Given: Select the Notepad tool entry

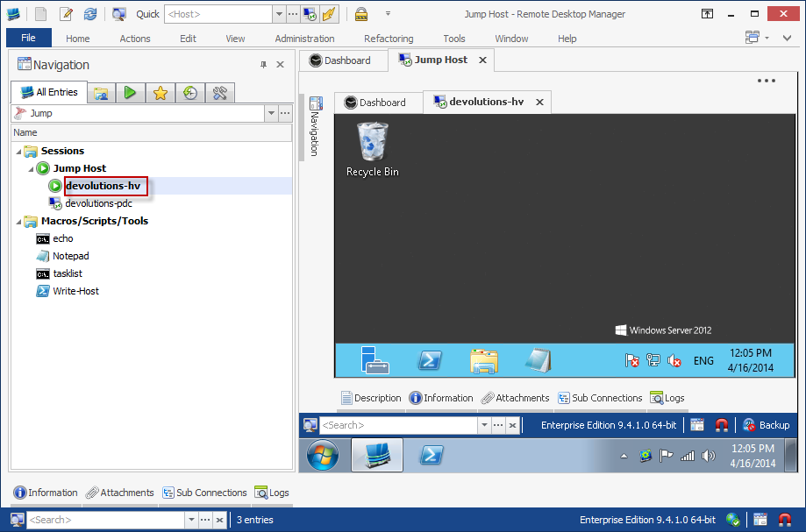Looking at the screenshot, I should (70, 256).
